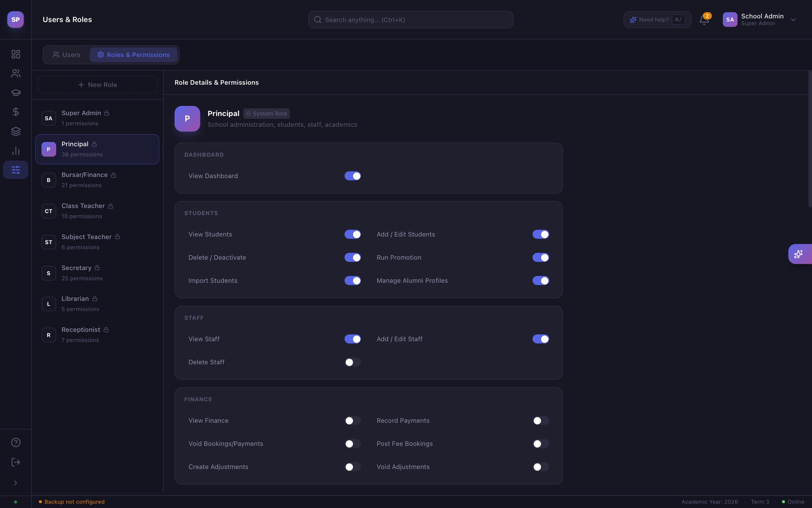Image resolution: width=812 pixels, height=508 pixels.
Task: Select the Class Teacher role
Action: (x=97, y=211)
